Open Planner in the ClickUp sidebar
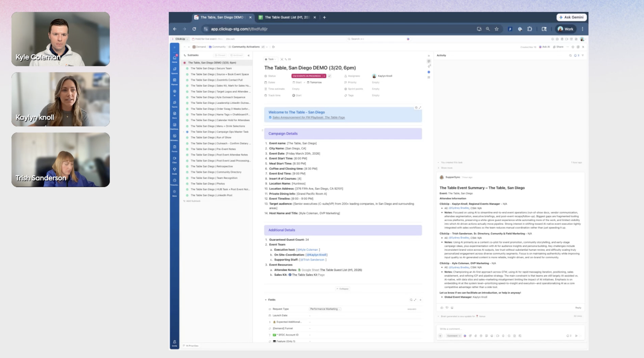This screenshot has height=358, width=644. [x=175, y=81]
